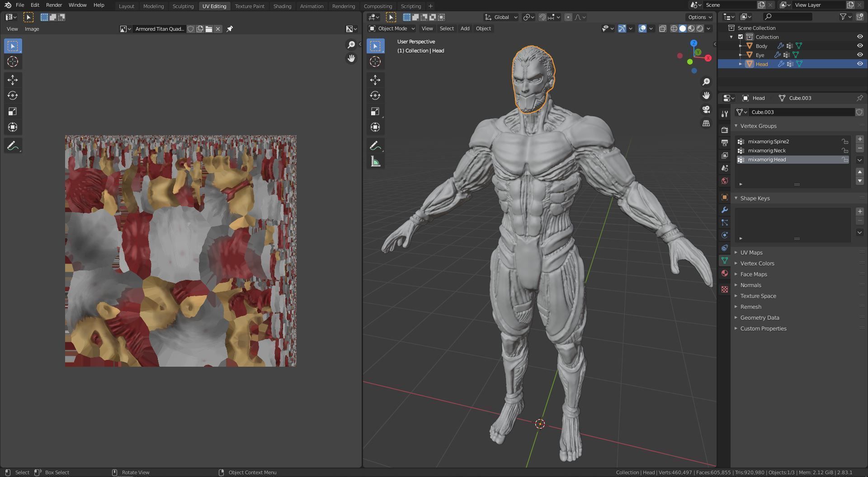Image resolution: width=868 pixels, height=477 pixels.
Task: Toggle viewport overlays button
Action: point(642,28)
